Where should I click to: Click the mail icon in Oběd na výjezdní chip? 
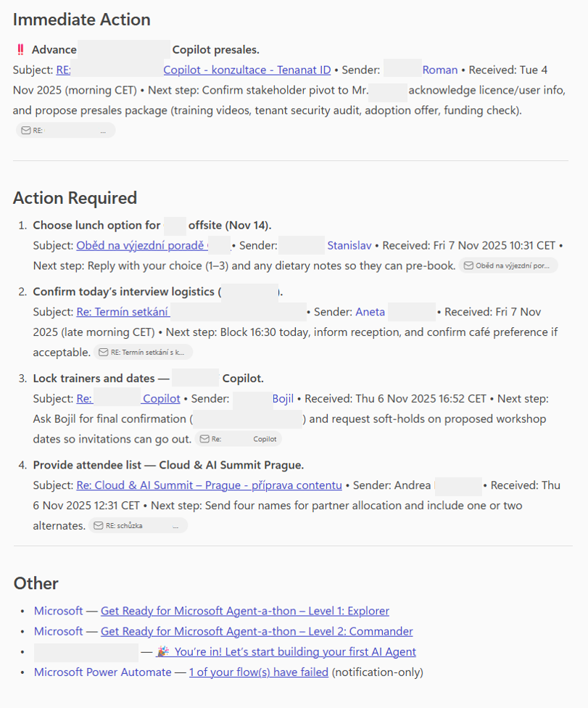469,265
